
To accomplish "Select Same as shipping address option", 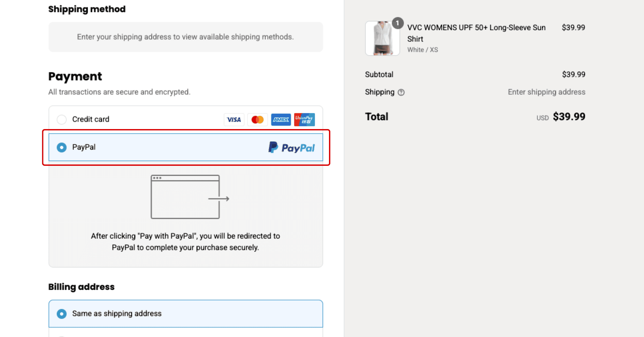I will 62,314.
